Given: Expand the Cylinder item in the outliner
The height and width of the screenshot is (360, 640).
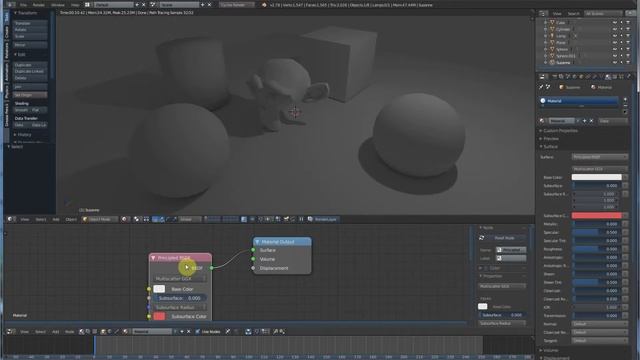Looking at the screenshot, I should [545, 29].
